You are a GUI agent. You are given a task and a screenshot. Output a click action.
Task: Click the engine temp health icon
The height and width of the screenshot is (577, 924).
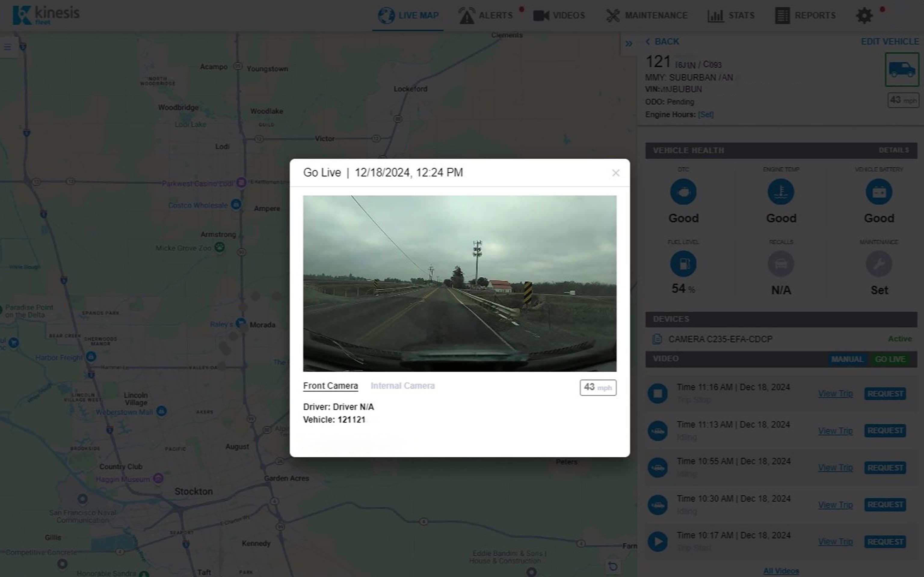pos(781,191)
